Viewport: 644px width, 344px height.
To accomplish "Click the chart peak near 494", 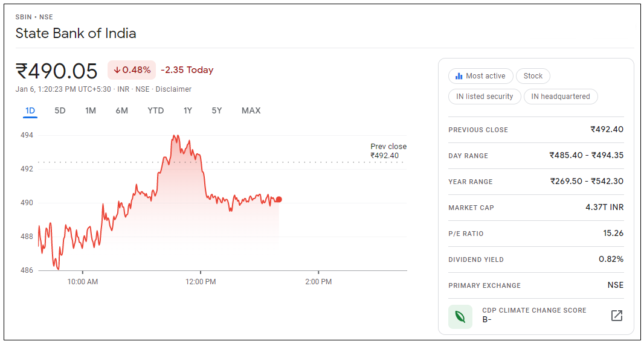I will point(176,136).
